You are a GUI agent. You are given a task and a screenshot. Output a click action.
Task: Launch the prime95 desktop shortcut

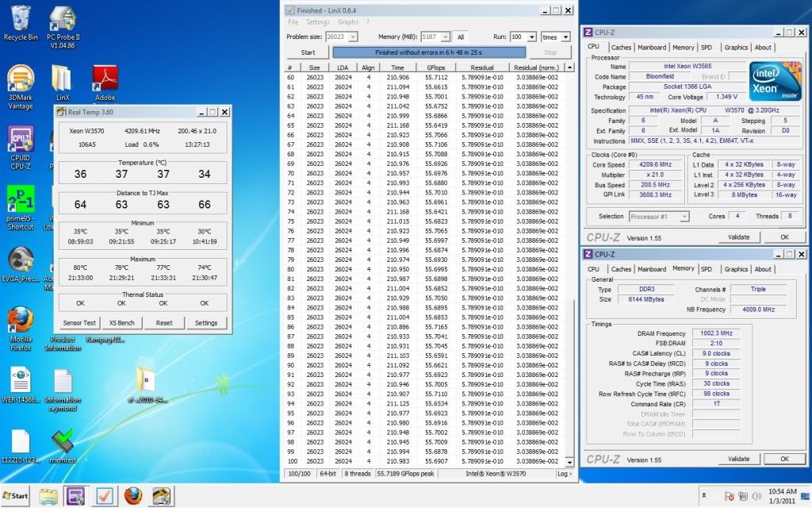[21, 208]
